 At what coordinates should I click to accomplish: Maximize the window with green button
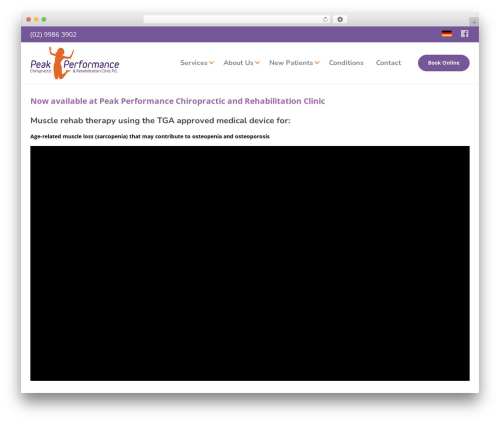pyautogui.click(x=44, y=19)
